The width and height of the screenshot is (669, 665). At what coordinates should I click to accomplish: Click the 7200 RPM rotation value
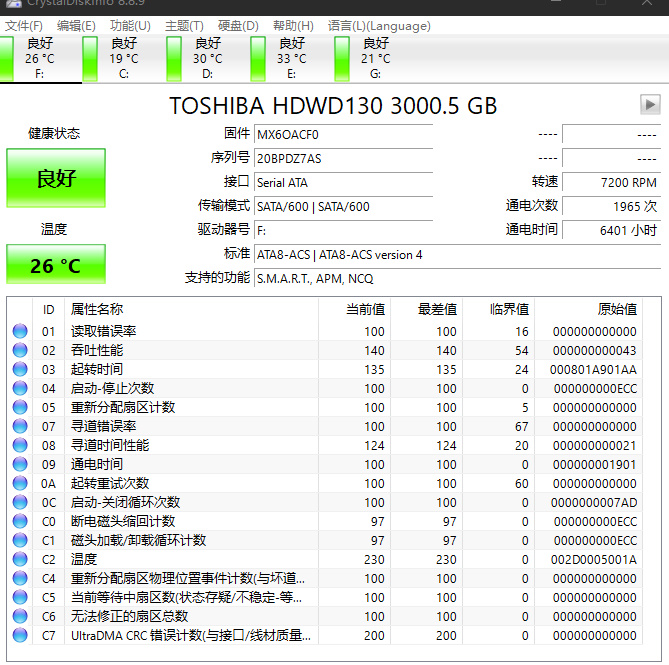point(612,183)
